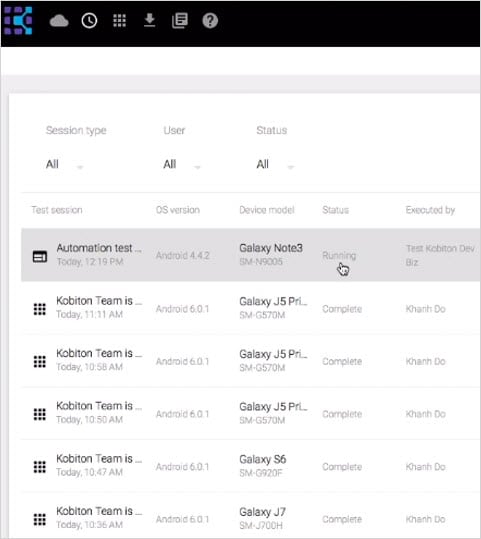481x539 pixels.
Task: Click Test Kobiton Dev Biz executor cell
Action: pyautogui.click(x=440, y=255)
